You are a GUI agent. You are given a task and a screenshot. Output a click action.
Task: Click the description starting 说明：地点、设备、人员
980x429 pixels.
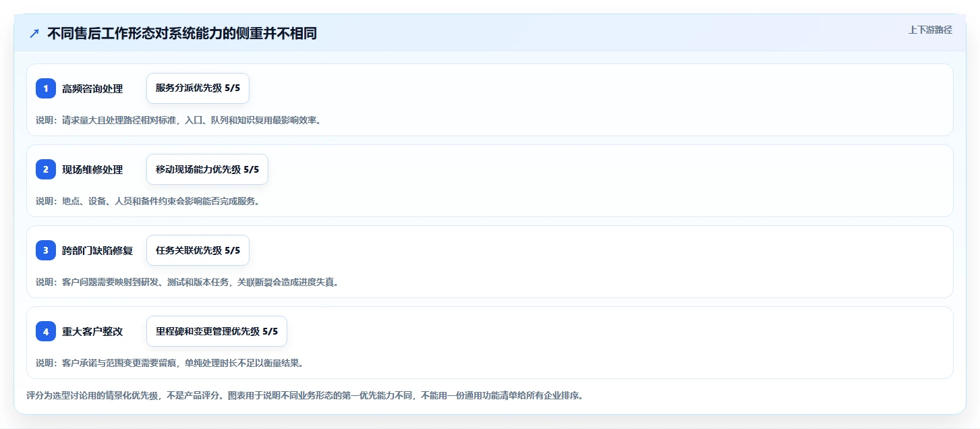click(x=148, y=201)
